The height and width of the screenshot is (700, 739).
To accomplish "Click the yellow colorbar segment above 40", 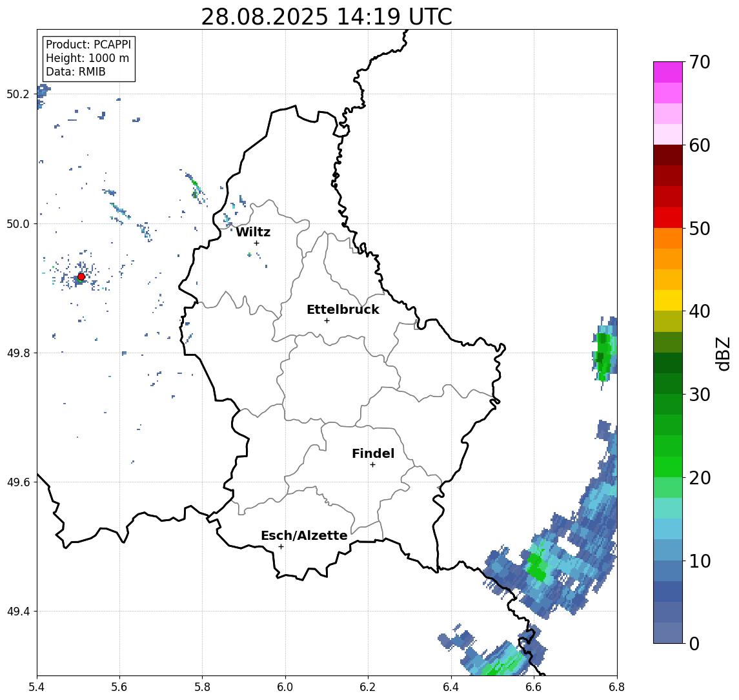I will coord(668,300).
